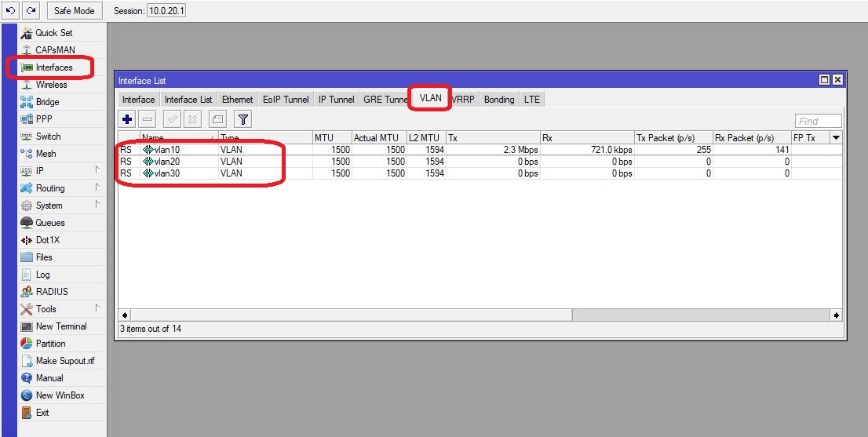Switch to the Ethernet tab
The width and height of the screenshot is (868, 437).
237,100
